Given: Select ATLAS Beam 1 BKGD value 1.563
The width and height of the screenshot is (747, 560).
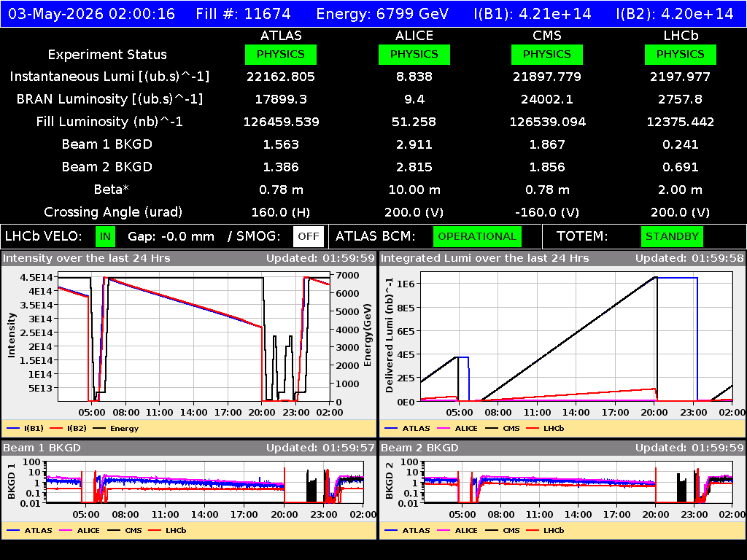Looking at the screenshot, I should [x=281, y=144].
